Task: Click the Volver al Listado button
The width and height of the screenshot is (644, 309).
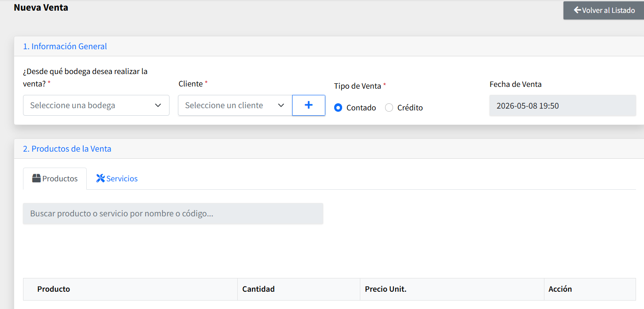Action: tap(604, 10)
